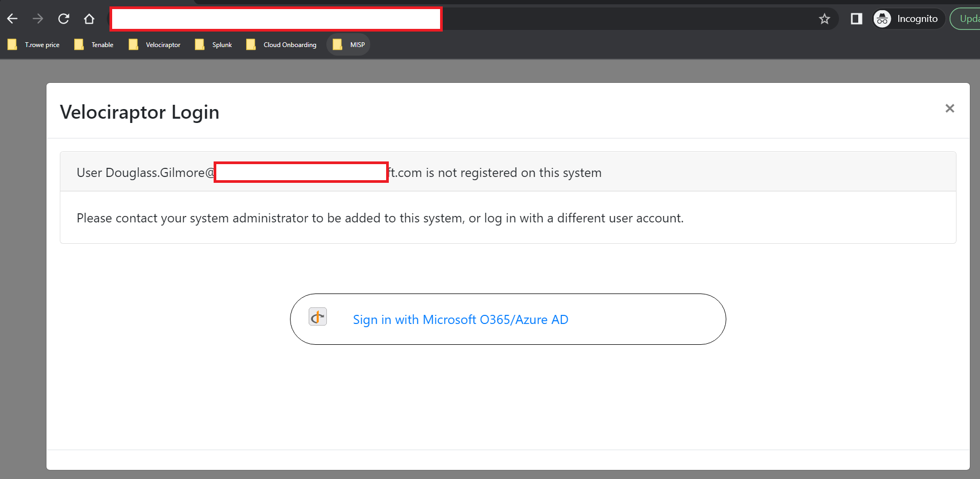Toggle the browser side panel icon
The height and width of the screenshot is (479, 980).
[856, 19]
